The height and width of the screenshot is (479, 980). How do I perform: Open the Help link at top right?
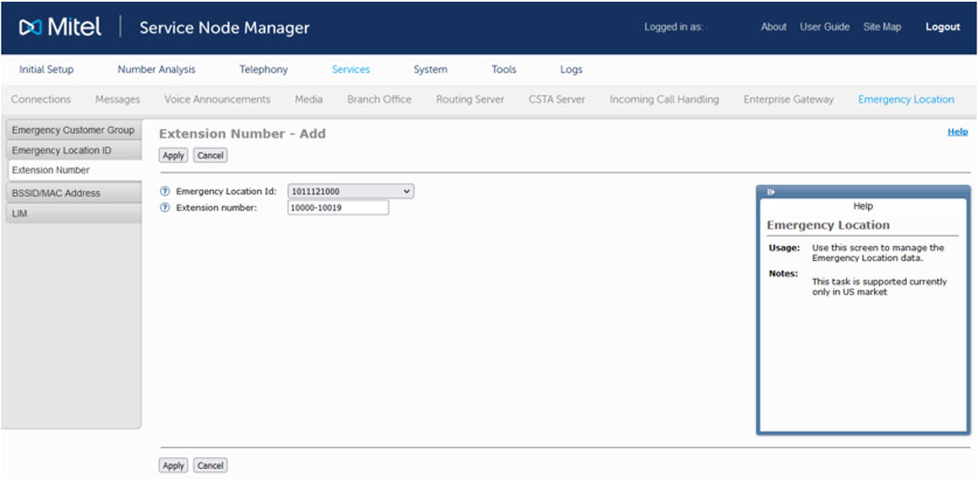click(x=957, y=131)
